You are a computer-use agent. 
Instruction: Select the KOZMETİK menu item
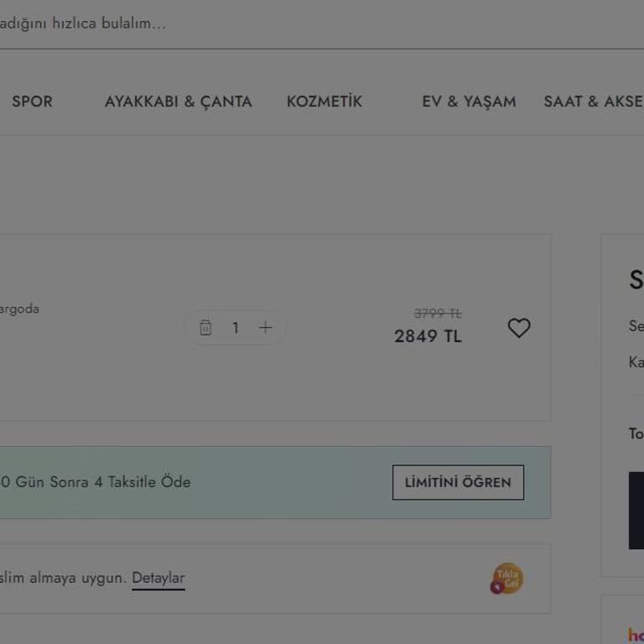(325, 101)
